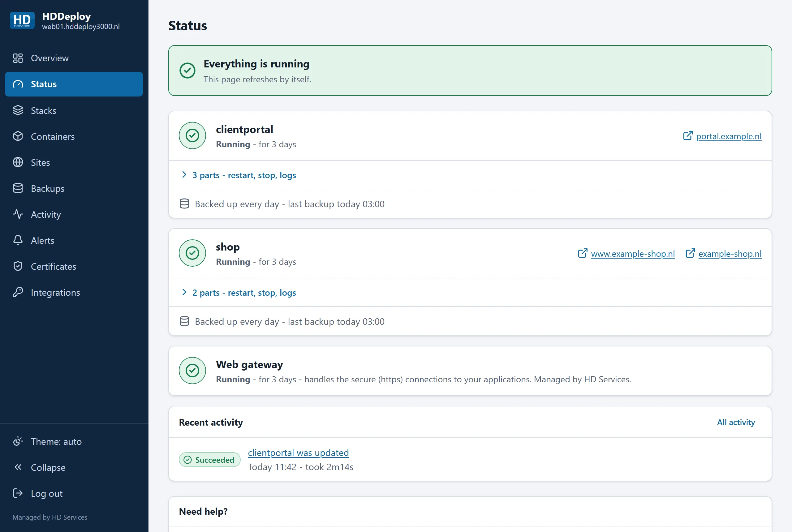This screenshot has width=792, height=532.
Task: Click the Everything is running check icon
Action: point(187,71)
